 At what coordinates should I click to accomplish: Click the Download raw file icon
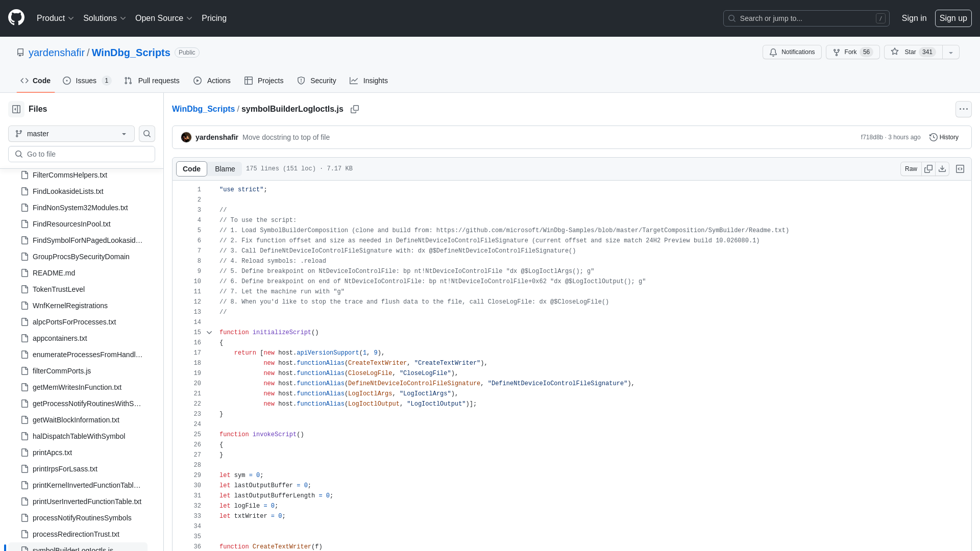point(942,168)
